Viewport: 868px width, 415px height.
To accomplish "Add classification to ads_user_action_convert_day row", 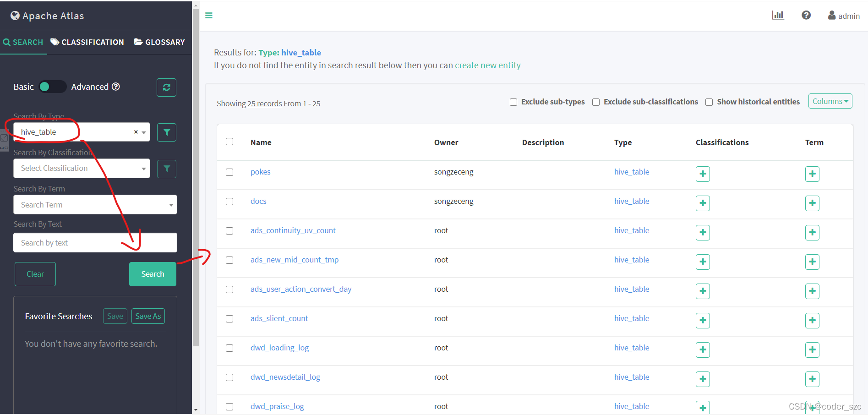I will coord(703,291).
